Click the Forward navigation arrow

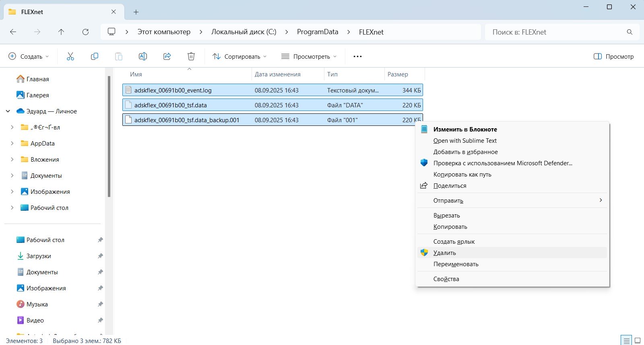tap(37, 32)
